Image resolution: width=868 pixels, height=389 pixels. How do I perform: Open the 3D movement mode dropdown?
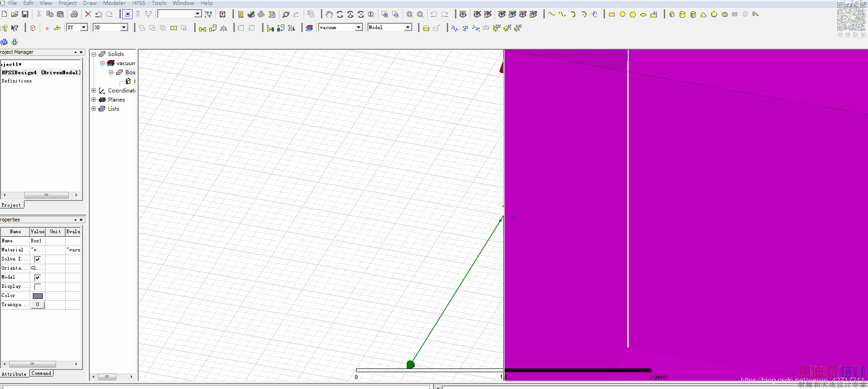click(124, 28)
